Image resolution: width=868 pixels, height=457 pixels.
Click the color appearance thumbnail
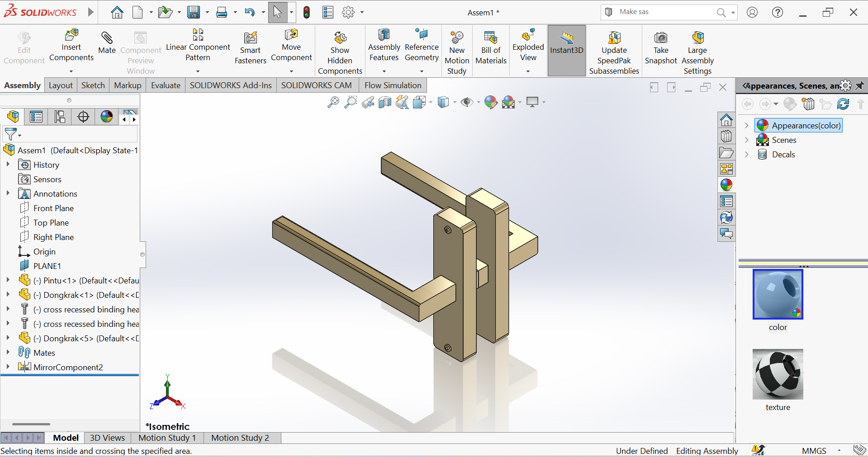(778, 294)
